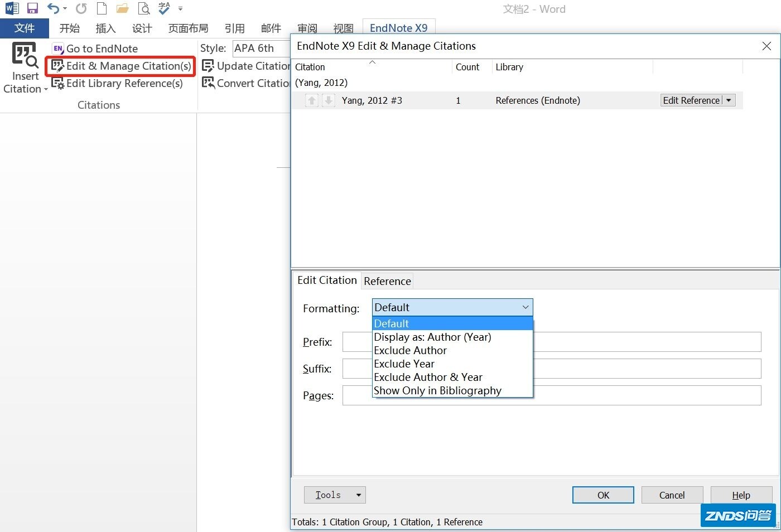Click Edit Library Reference(s)

[x=117, y=83]
